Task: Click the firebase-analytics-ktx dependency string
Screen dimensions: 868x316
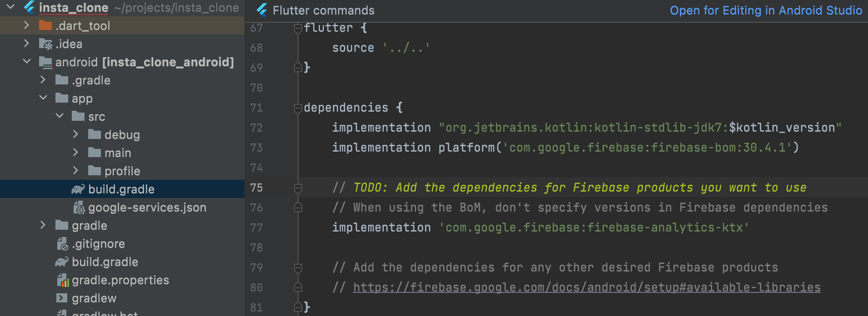Action: click(x=594, y=227)
